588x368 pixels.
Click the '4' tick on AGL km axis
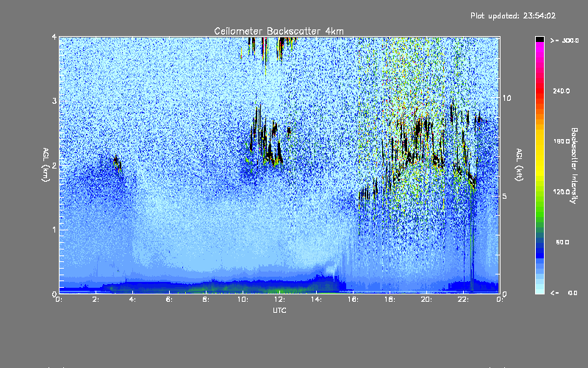[54, 37]
